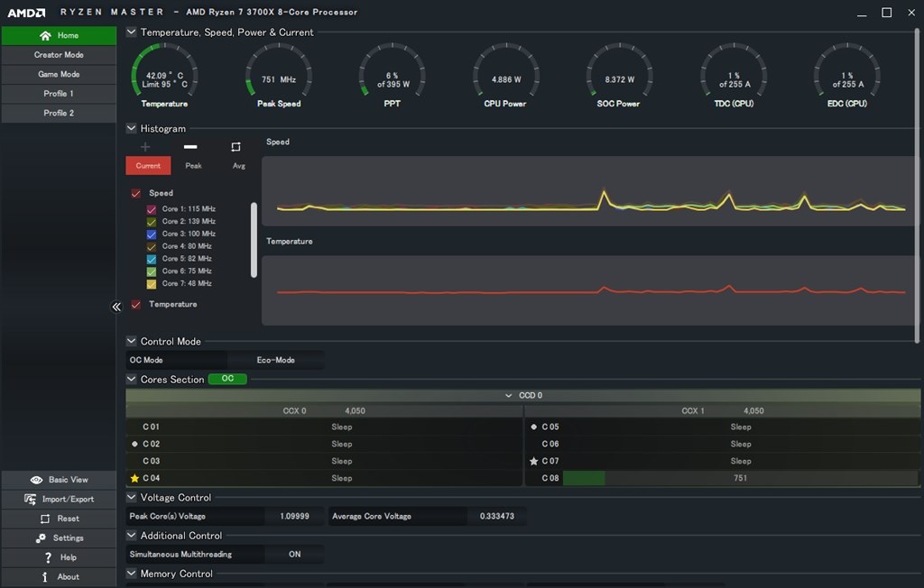Collapse sidebar with double-chevron arrow
Image resolution: width=924 pixels, height=588 pixels.
coord(116,307)
